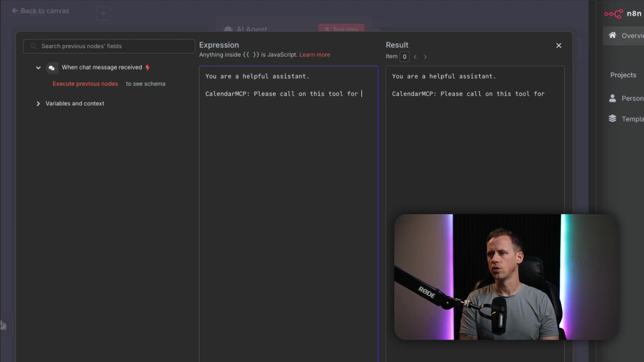Screen dimensions: 644x362
Task: Open Personal in the sidebar
Action: (x=626, y=99)
